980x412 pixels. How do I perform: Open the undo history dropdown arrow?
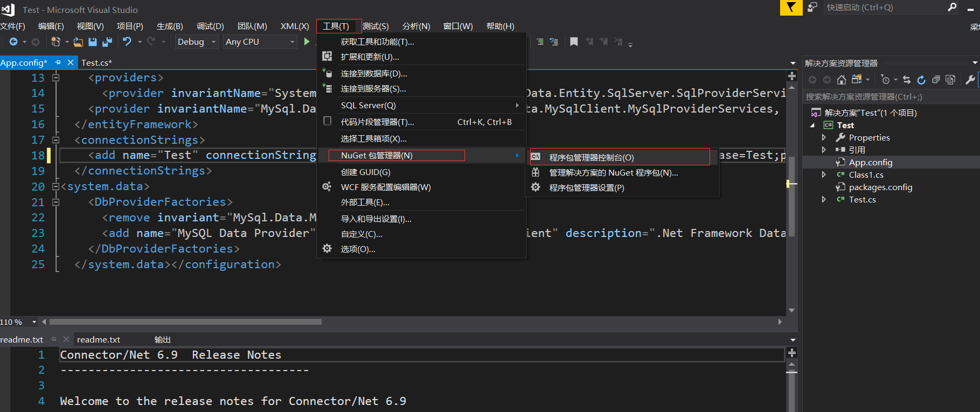140,41
